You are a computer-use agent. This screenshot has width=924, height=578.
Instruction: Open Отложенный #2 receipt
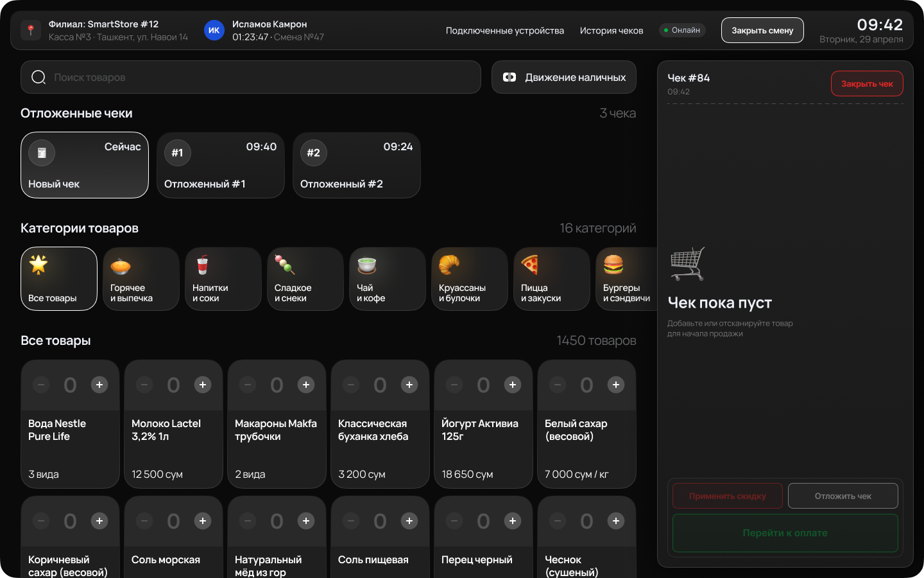(357, 165)
